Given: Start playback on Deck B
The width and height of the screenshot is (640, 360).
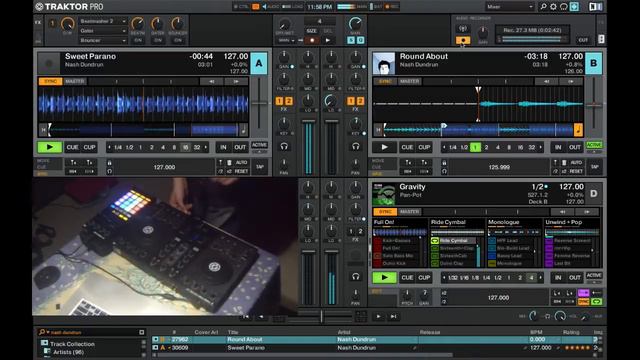Looking at the screenshot, I should coord(384,147).
